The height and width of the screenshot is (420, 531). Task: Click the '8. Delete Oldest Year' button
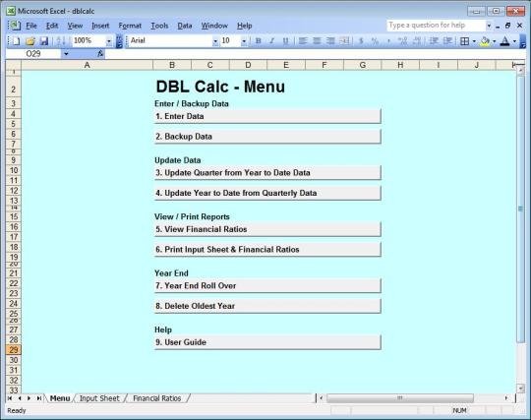click(x=267, y=306)
